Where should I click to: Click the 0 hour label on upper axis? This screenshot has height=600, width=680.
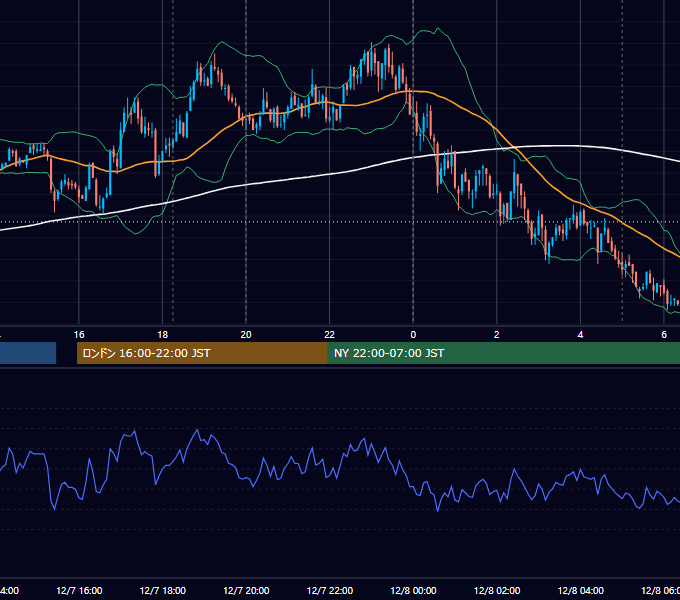pos(413,335)
